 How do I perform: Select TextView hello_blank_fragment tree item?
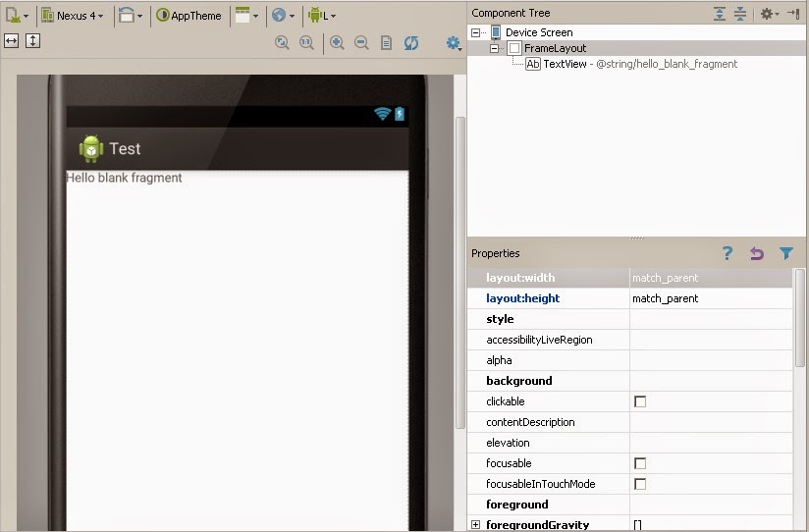[x=631, y=64]
